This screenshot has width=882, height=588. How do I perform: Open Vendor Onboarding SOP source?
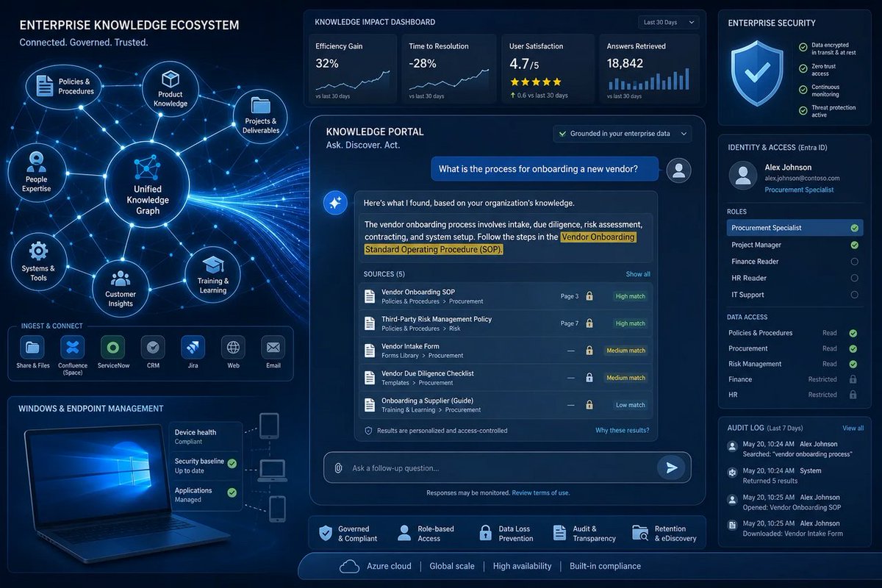tap(505, 296)
